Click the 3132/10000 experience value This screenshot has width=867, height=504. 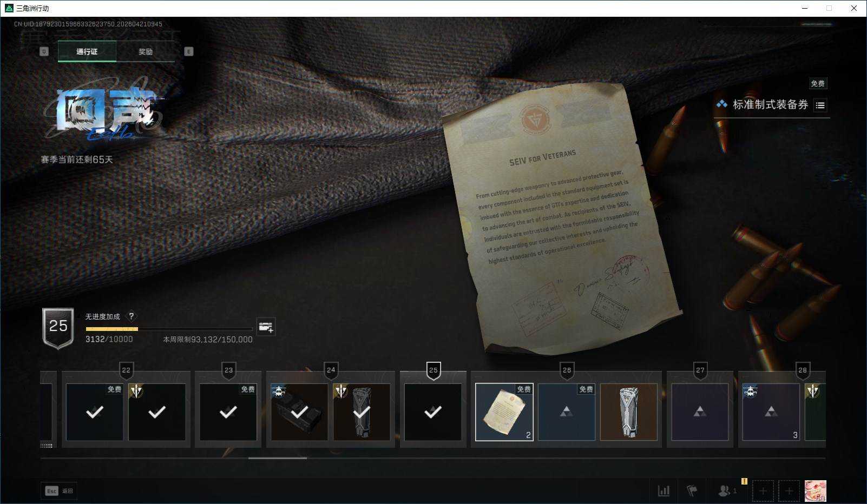[x=109, y=340]
